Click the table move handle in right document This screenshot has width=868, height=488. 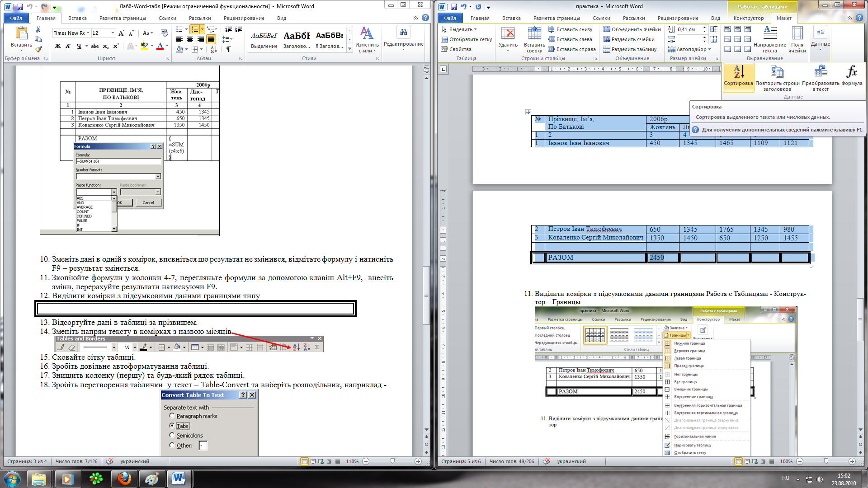(528, 112)
